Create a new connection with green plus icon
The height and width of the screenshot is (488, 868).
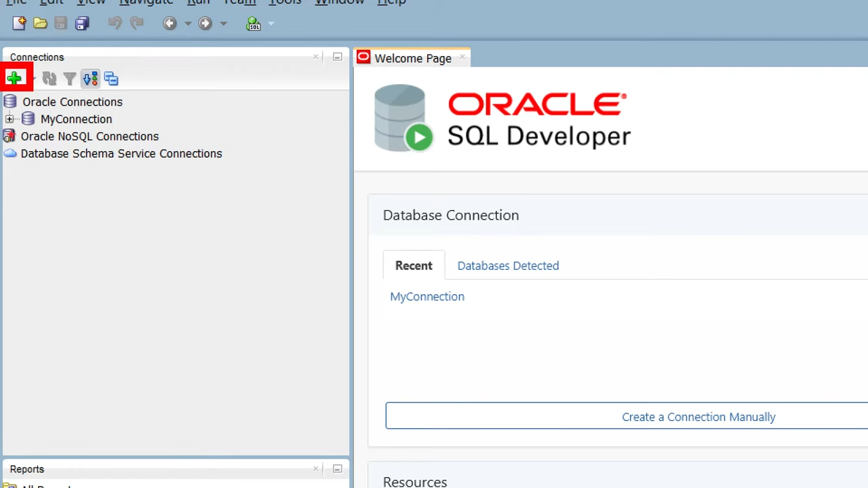(14, 78)
